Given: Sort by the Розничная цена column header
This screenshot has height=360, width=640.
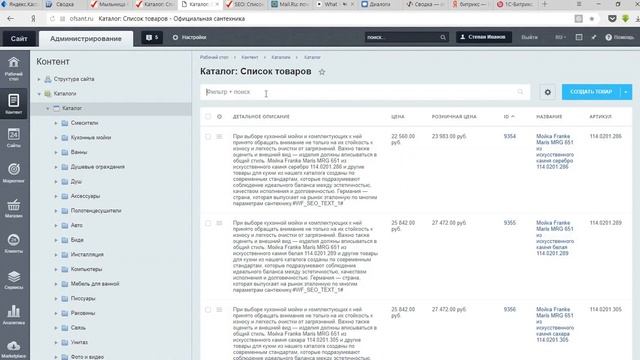Looking at the screenshot, I should [x=454, y=117].
